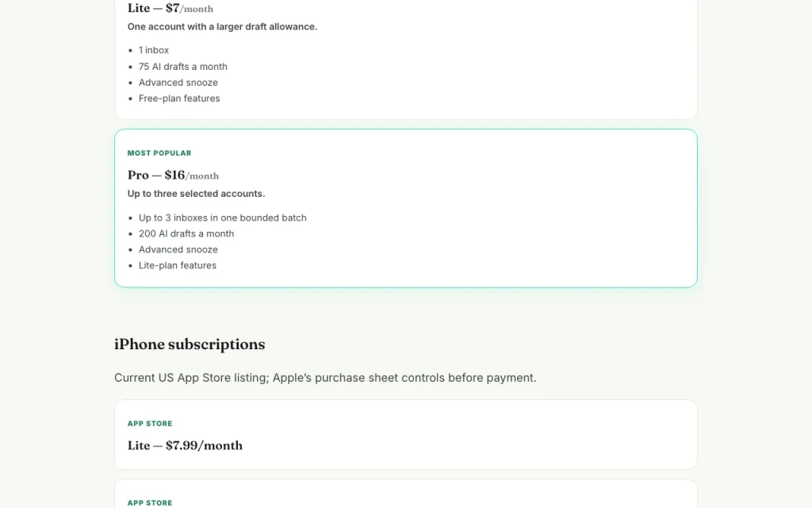The height and width of the screenshot is (508, 812).
Task: Select the "Lite-plan features" bullet
Action: tap(178, 265)
